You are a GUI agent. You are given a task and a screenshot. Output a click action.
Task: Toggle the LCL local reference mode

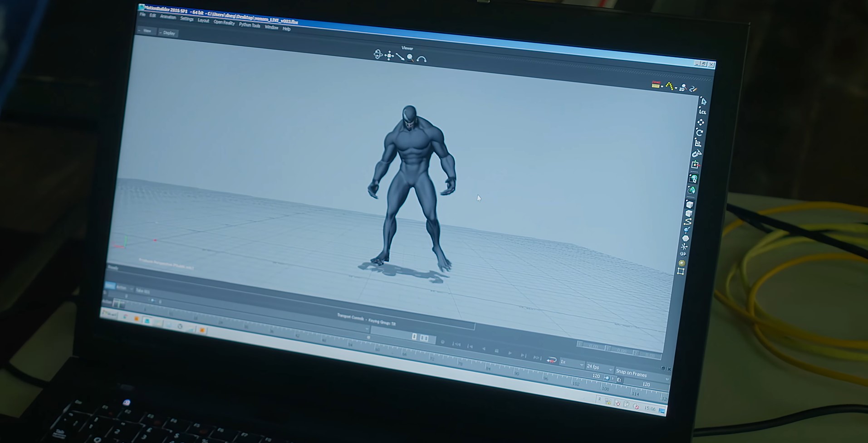[702, 112]
